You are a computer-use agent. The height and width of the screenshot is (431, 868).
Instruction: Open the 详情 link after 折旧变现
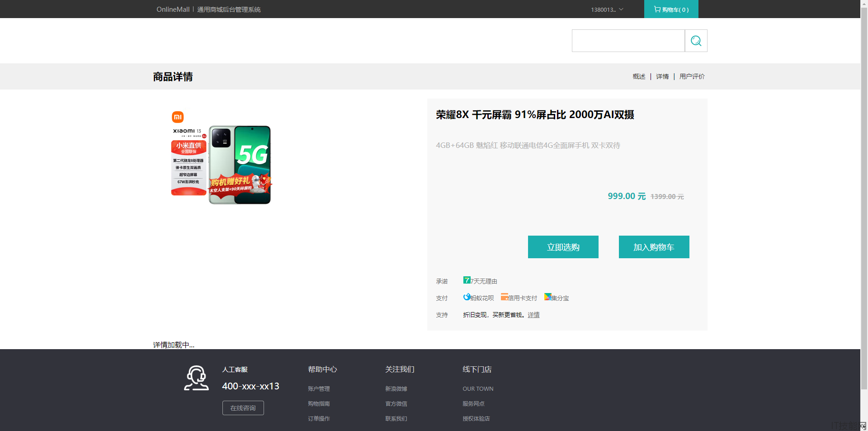(533, 315)
